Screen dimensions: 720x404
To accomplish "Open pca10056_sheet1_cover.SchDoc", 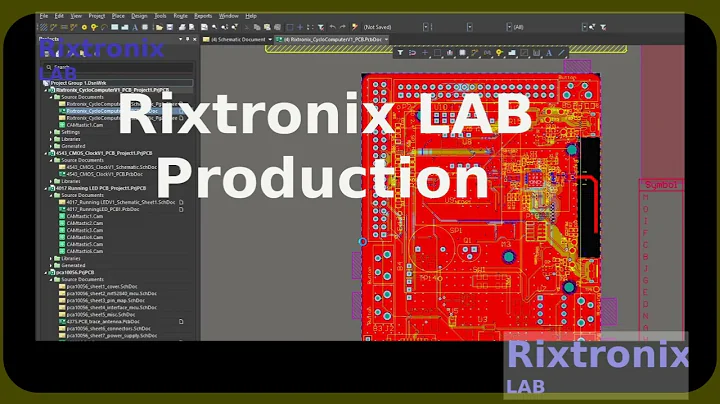I will coord(102,286).
